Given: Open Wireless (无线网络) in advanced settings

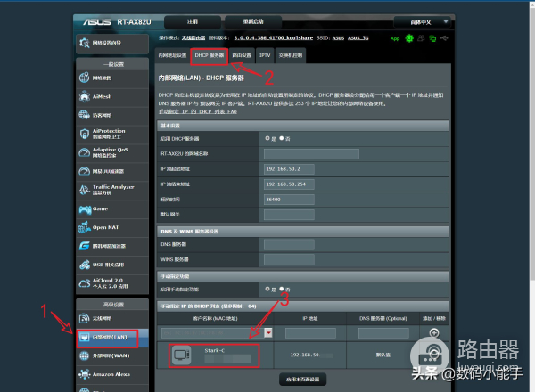Looking at the screenshot, I should click(x=112, y=318).
